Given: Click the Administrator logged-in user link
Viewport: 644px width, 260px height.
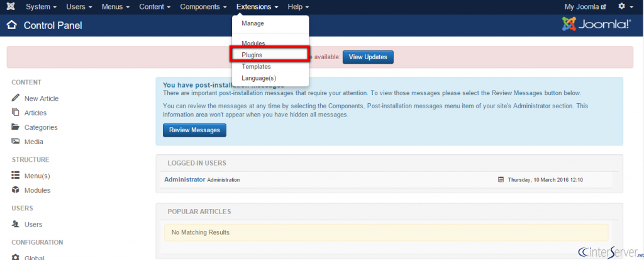Looking at the screenshot, I should [x=184, y=179].
